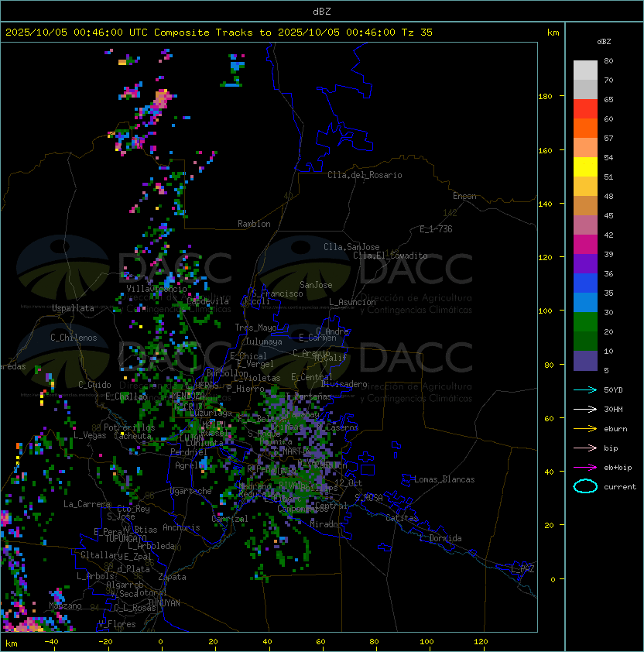This screenshot has height=652, width=644.
Task: Click the 'Tulumaya' map label
Action: pos(264,341)
